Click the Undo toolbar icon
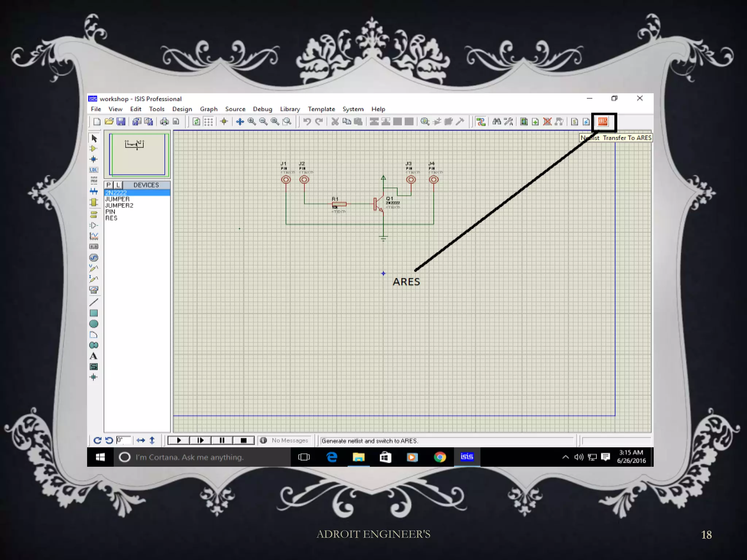 [307, 122]
